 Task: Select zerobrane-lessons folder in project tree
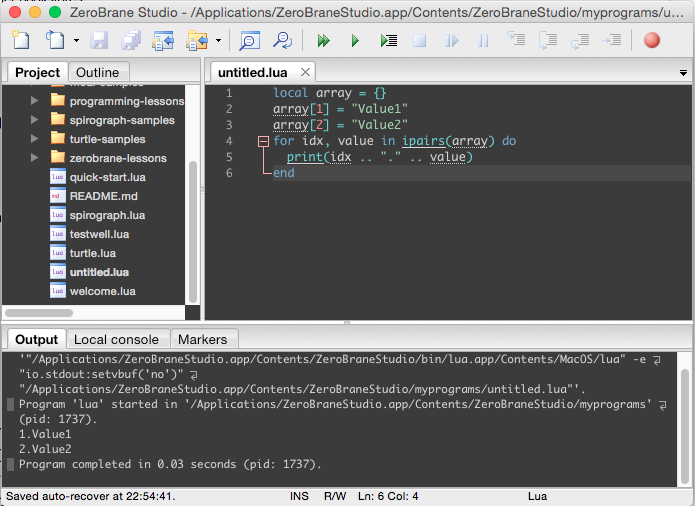118,158
